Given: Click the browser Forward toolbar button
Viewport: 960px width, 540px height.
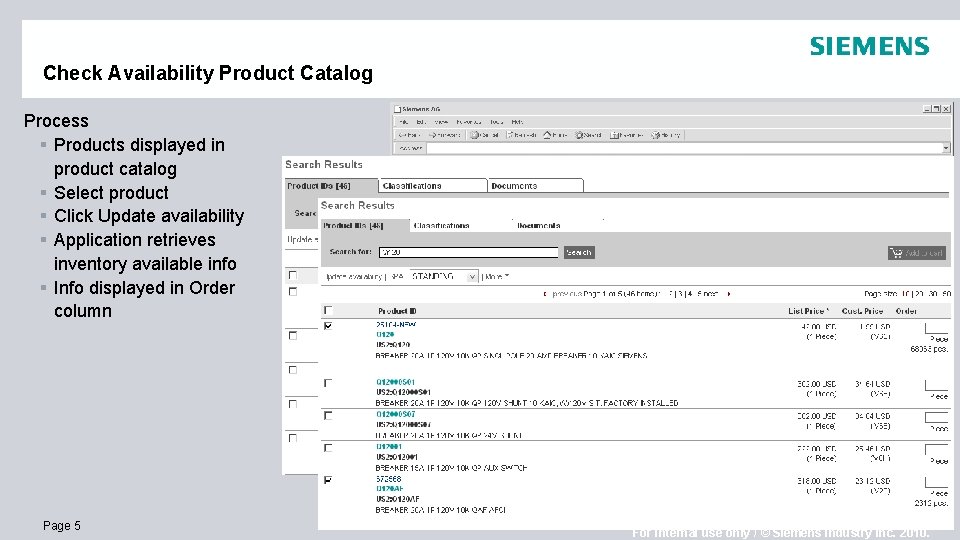Looking at the screenshot, I should pyautogui.click(x=444, y=135).
